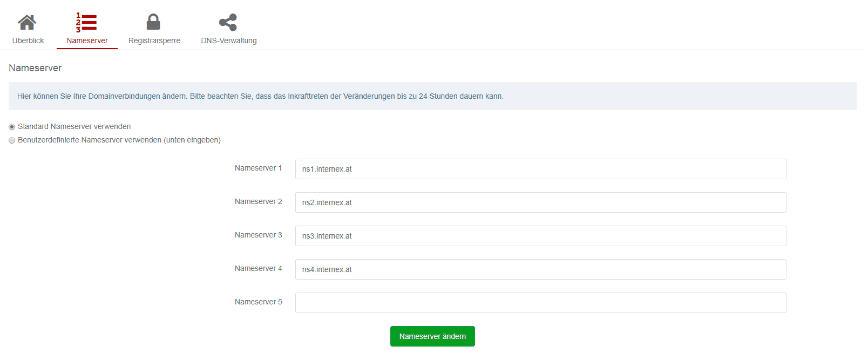
Task: Select the Nameserver tab label
Action: pyautogui.click(x=87, y=40)
